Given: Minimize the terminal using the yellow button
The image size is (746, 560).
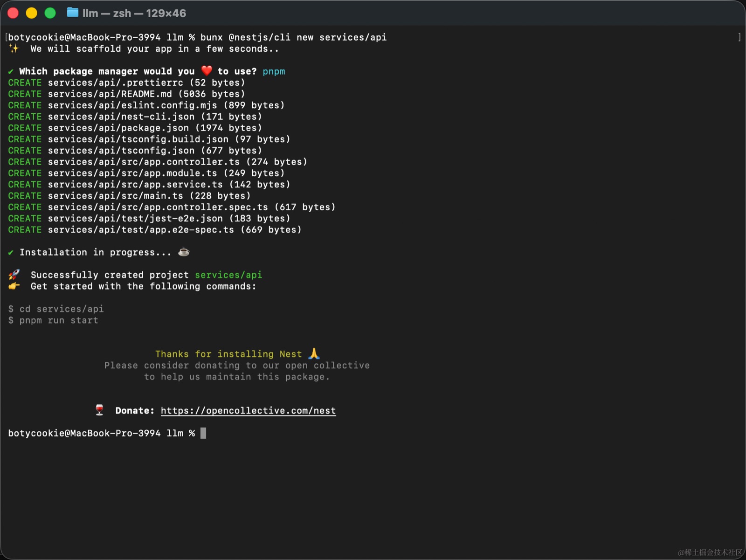Looking at the screenshot, I should 32,13.
